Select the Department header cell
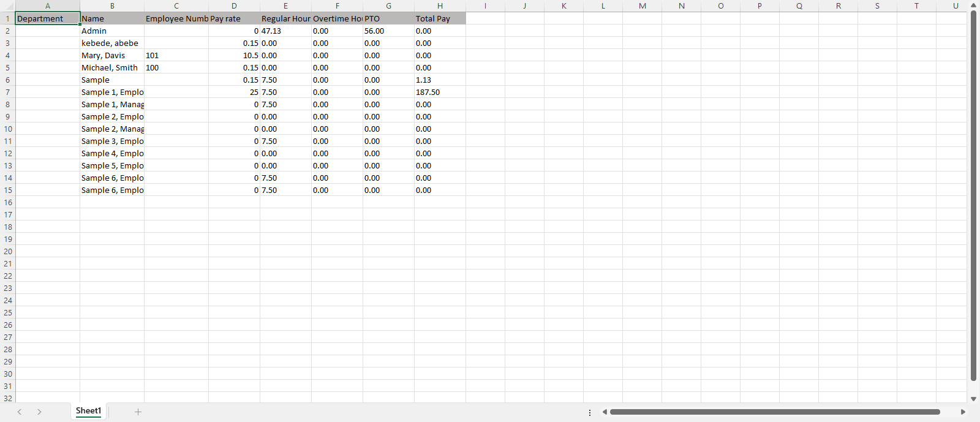The width and height of the screenshot is (980, 422). (48, 18)
